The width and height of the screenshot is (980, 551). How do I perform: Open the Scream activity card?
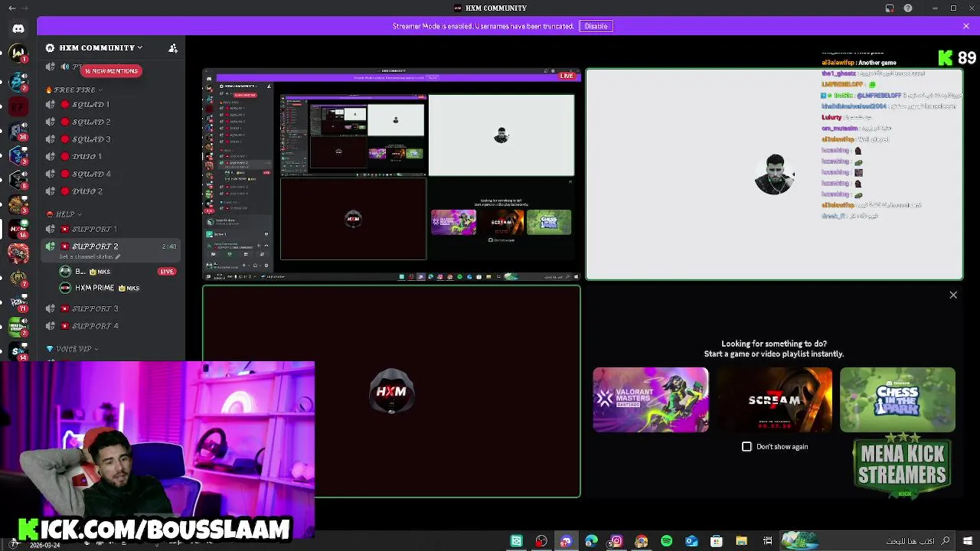(774, 400)
